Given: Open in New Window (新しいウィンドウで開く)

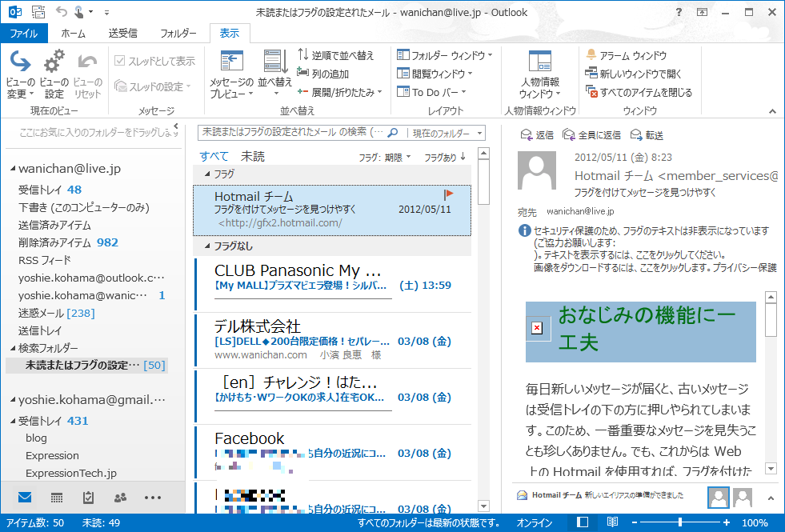Looking at the screenshot, I should click(633, 74).
